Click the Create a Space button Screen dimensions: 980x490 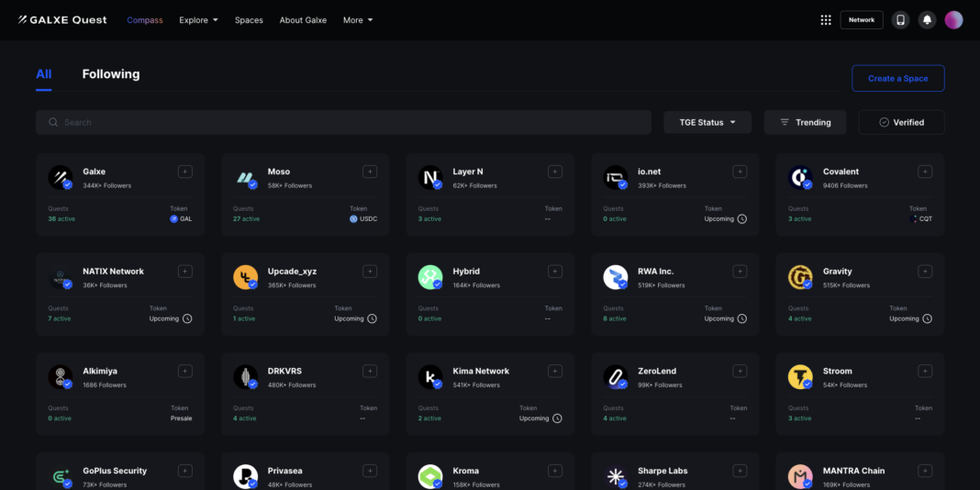click(x=897, y=78)
